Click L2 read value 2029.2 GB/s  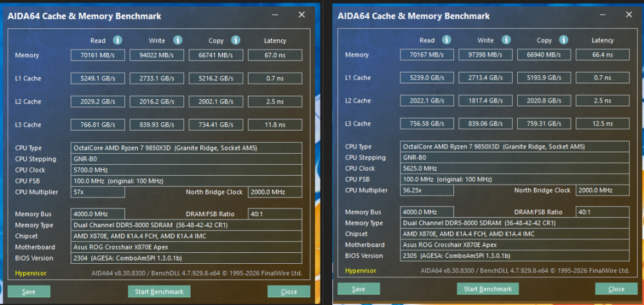pyautogui.click(x=98, y=102)
